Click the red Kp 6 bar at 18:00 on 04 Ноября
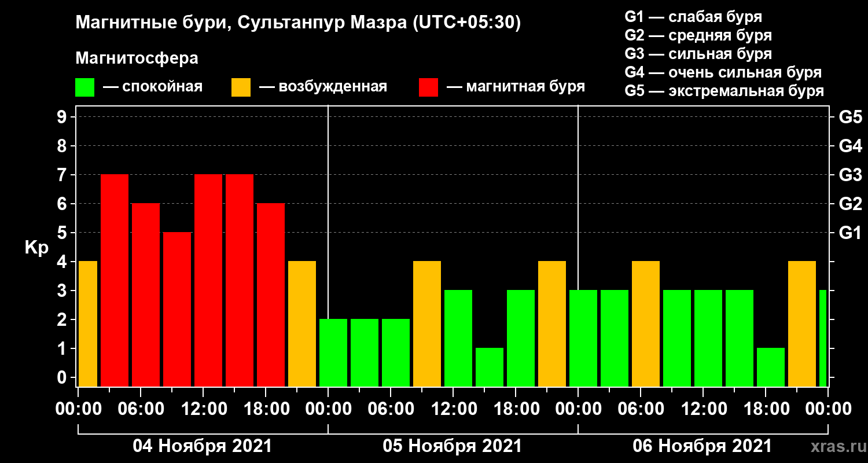Screen dimensions: 868x463 pyautogui.click(x=271, y=295)
